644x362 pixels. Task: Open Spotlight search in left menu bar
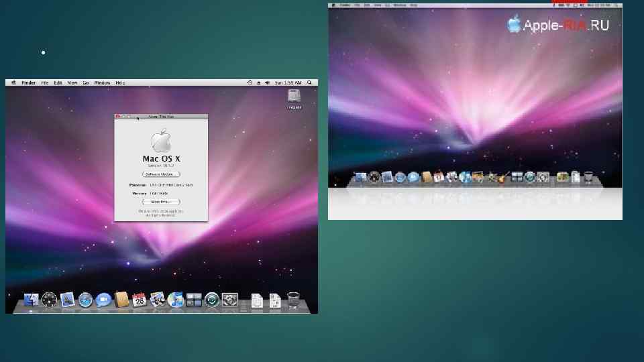click(309, 82)
